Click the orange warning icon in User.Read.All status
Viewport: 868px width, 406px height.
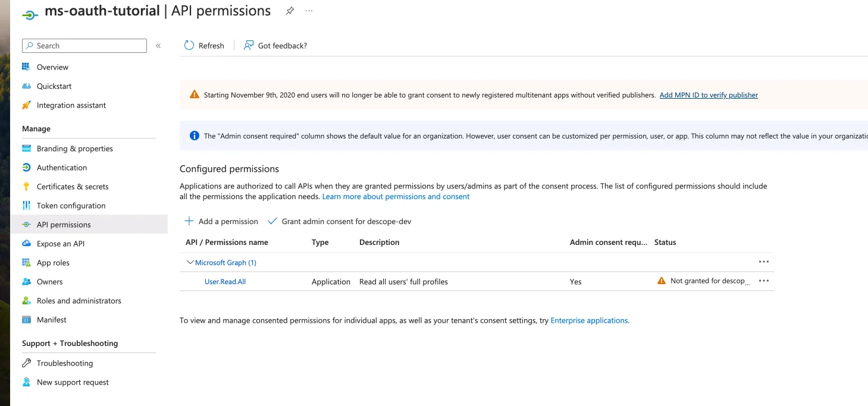click(x=661, y=281)
